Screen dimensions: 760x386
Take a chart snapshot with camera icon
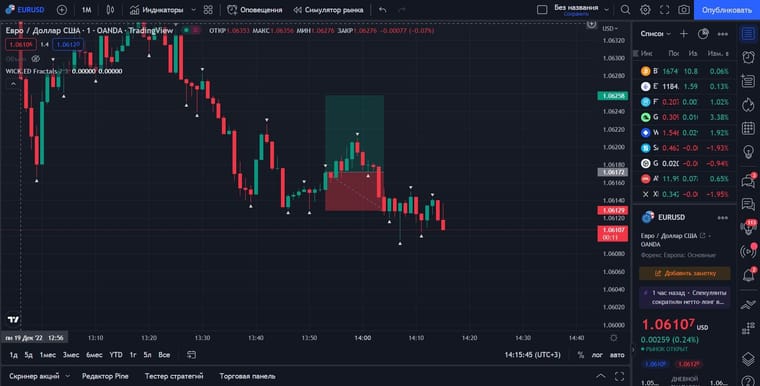pos(684,10)
